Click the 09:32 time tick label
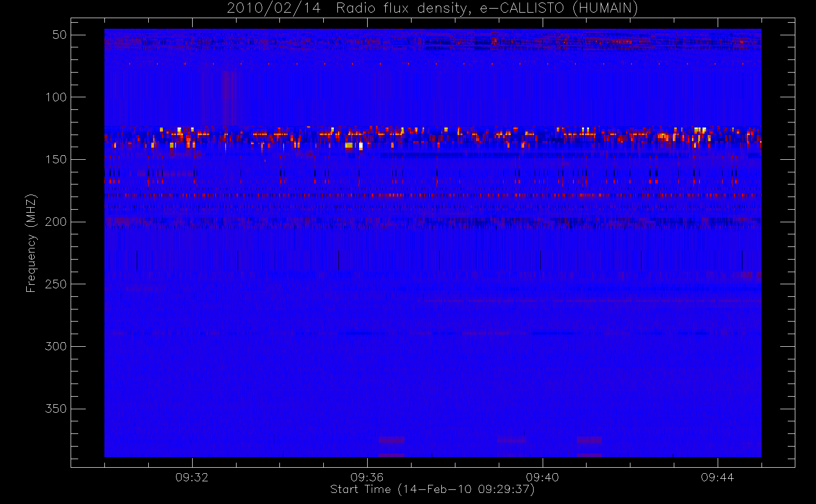Screen dimensions: 816x504 [192, 477]
